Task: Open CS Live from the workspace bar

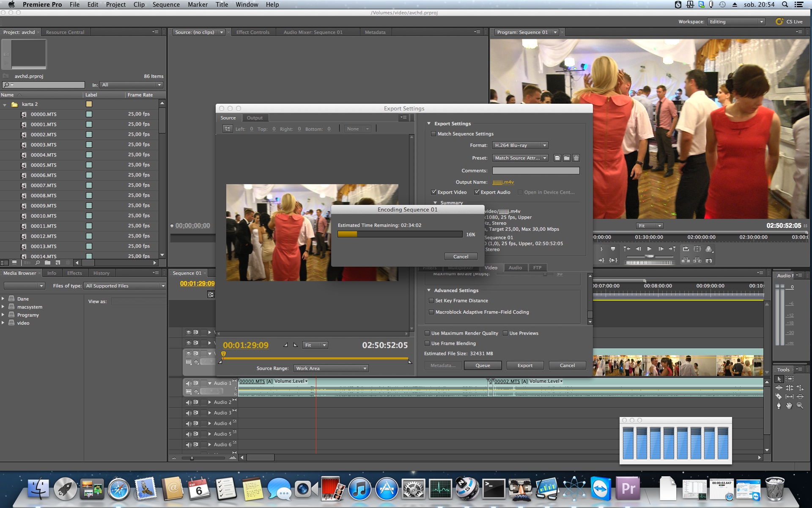Action: (x=790, y=22)
